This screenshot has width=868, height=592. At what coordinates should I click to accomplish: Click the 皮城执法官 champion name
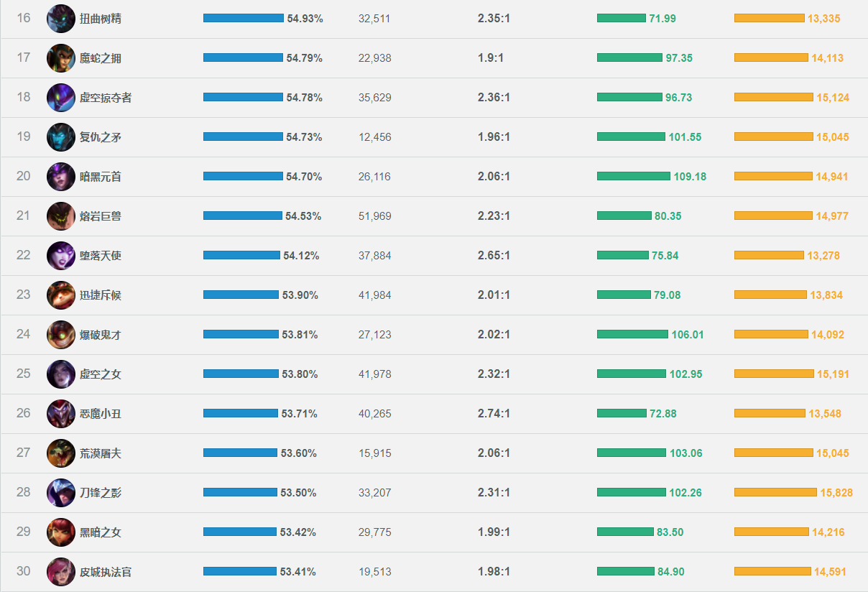tap(106, 572)
